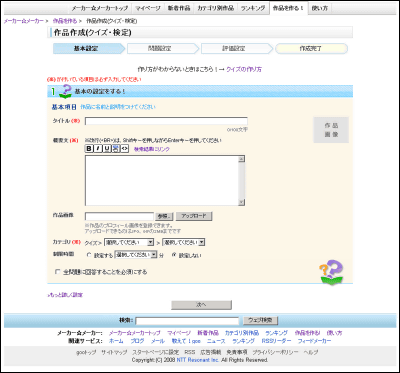Open the footer ブログ link
This screenshot has height=373, width=400.
[137, 341]
